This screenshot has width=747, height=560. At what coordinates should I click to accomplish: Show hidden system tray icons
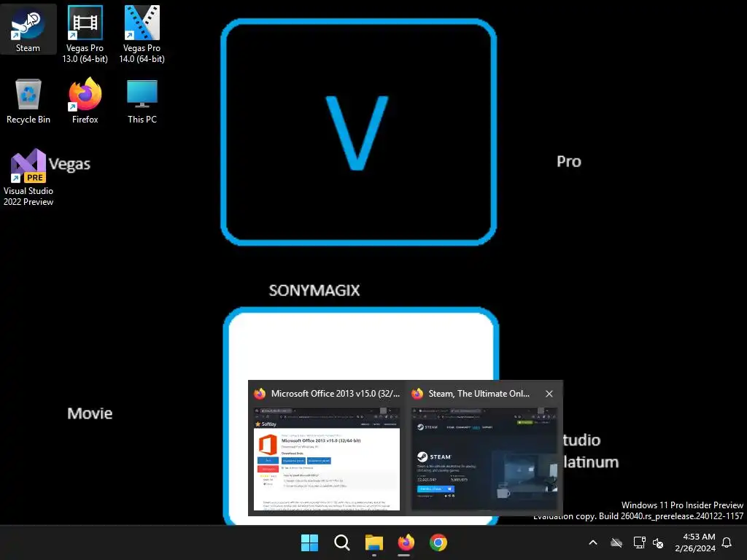(593, 542)
